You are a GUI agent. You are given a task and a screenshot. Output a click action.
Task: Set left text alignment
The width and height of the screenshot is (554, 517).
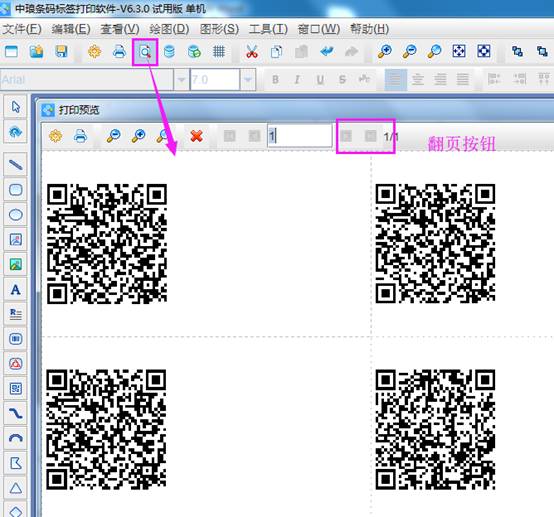[x=395, y=80]
